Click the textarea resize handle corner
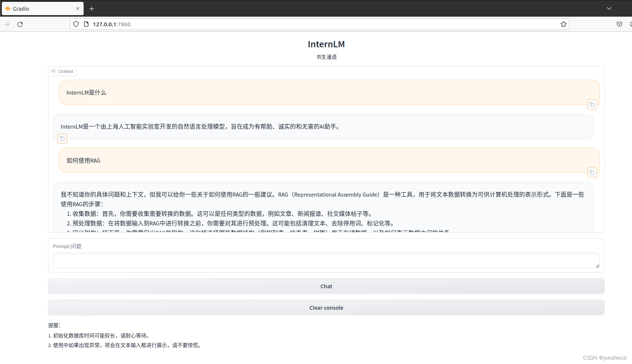The image size is (632, 364). 597,266
